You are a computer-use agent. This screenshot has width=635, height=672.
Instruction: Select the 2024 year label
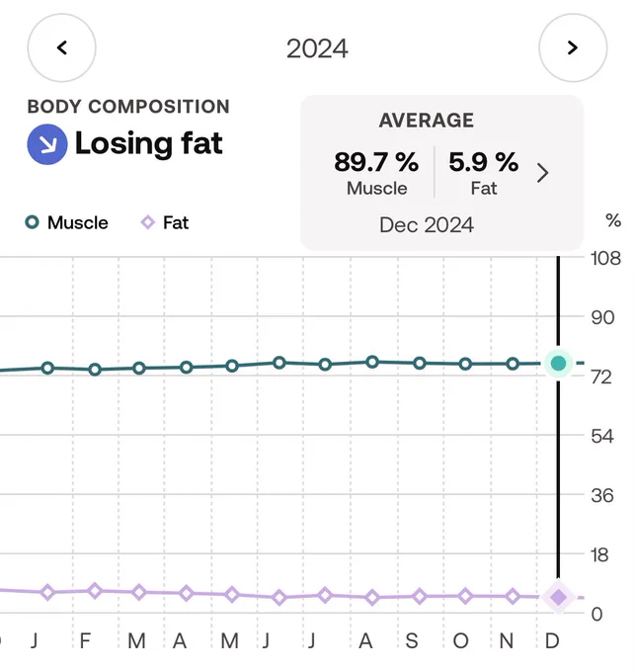click(x=317, y=48)
